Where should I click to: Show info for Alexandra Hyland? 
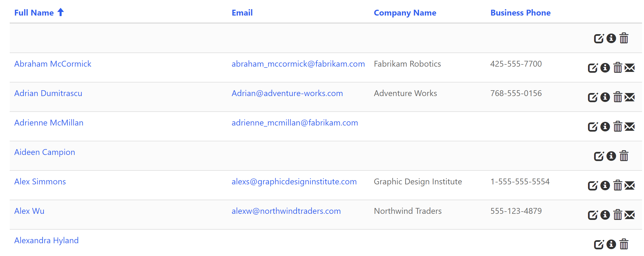click(611, 244)
